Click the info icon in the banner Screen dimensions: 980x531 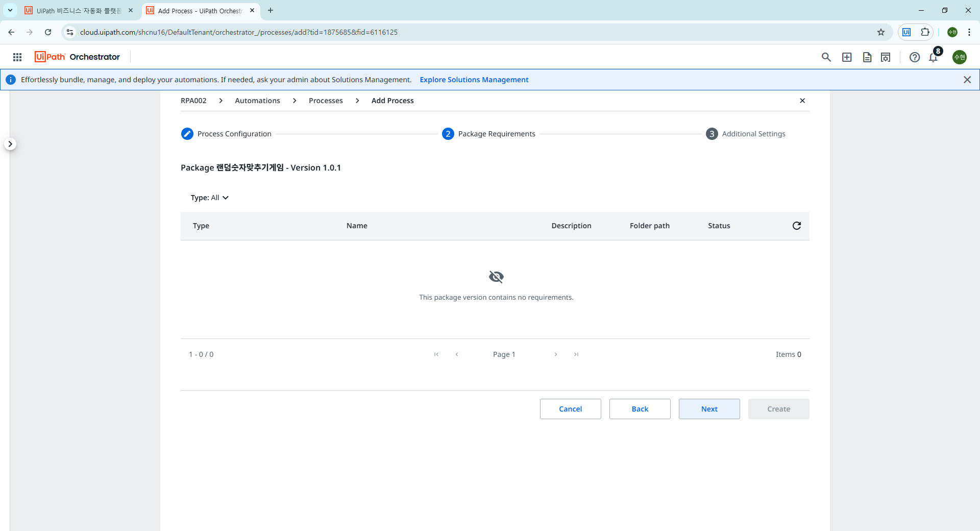tap(11, 80)
